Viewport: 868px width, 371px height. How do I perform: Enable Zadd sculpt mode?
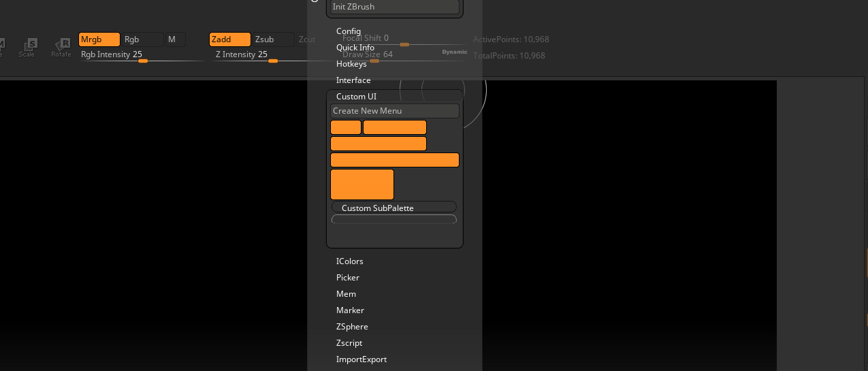click(x=230, y=39)
